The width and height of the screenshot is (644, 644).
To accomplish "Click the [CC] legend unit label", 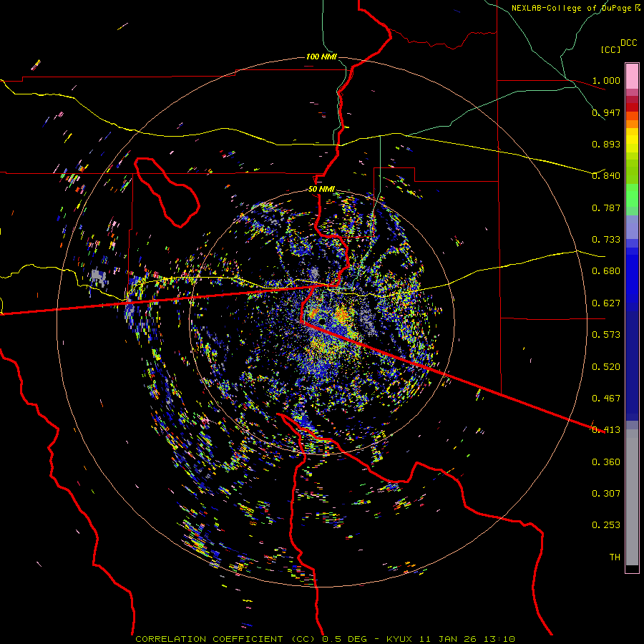I will click(x=610, y=49).
